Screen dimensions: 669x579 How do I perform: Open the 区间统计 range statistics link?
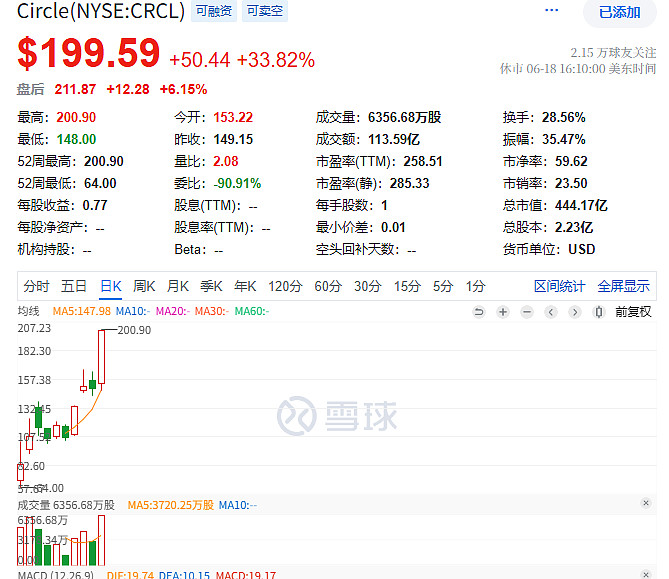(x=559, y=286)
